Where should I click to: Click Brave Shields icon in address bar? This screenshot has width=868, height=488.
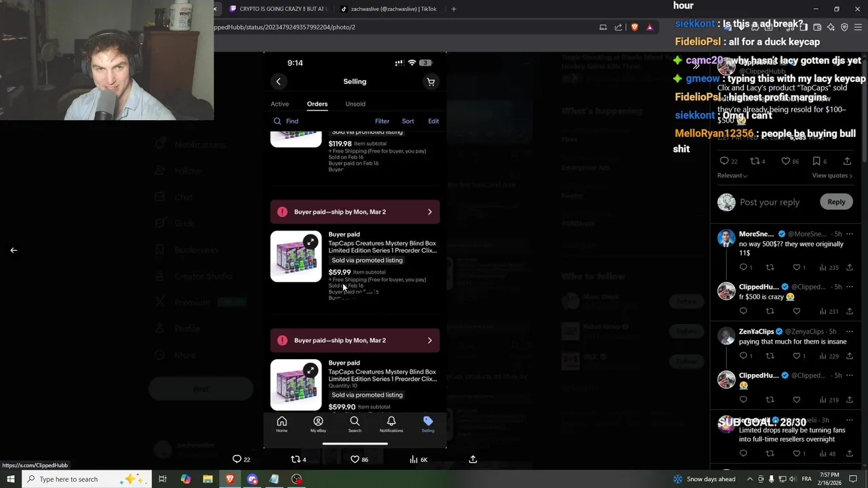click(635, 27)
